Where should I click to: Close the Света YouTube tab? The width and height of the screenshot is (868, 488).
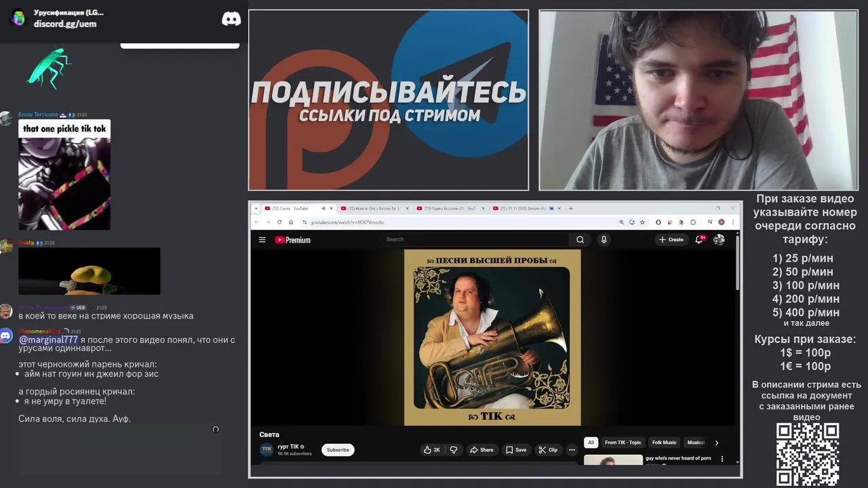[332, 208]
